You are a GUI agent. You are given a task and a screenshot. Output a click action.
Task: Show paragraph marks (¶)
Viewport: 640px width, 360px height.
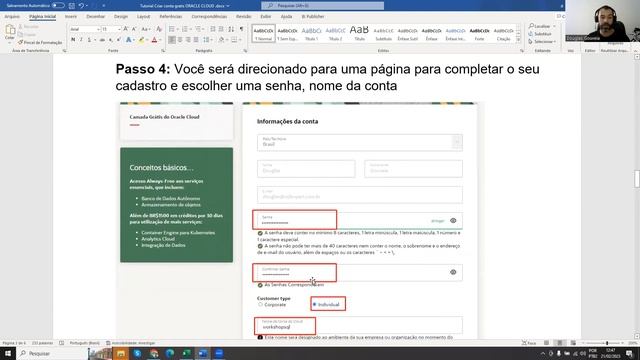tap(242, 29)
